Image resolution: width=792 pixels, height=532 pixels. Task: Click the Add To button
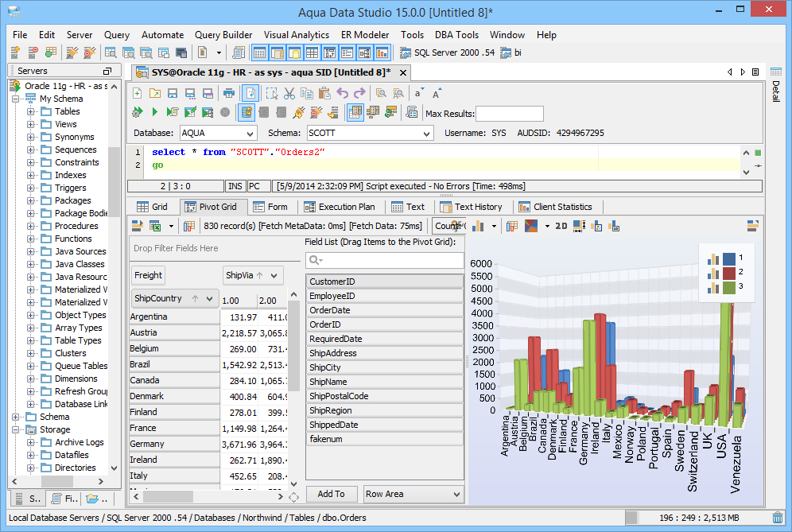pos(331,494)
